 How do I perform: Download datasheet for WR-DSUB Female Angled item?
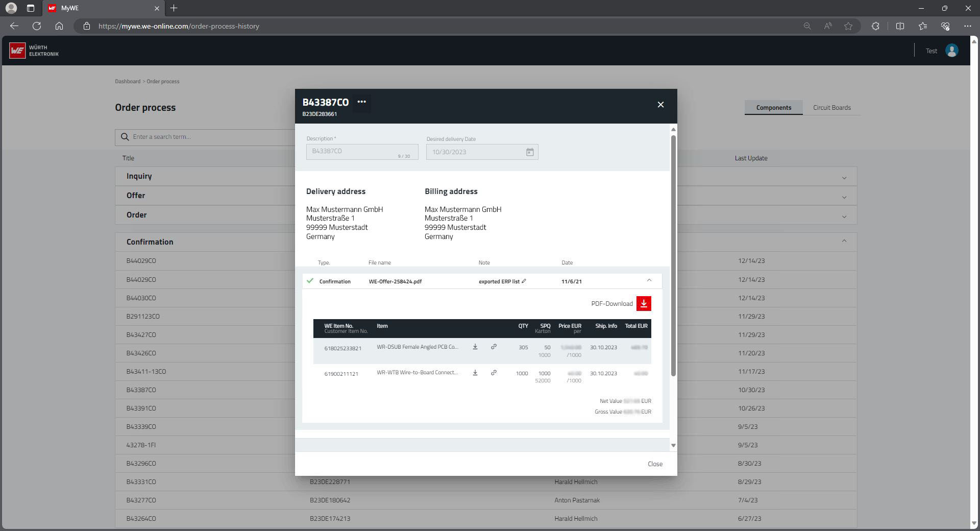pos(475,347)
